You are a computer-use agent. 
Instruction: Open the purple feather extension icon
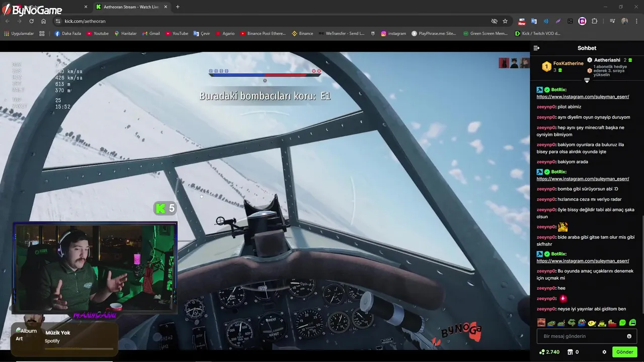click(558, 21)
